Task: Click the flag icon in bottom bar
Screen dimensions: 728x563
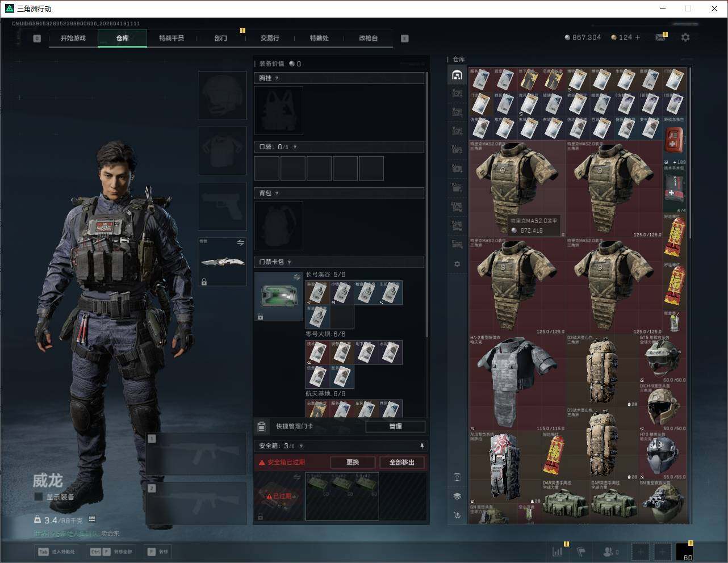Action: coord(581,552)
